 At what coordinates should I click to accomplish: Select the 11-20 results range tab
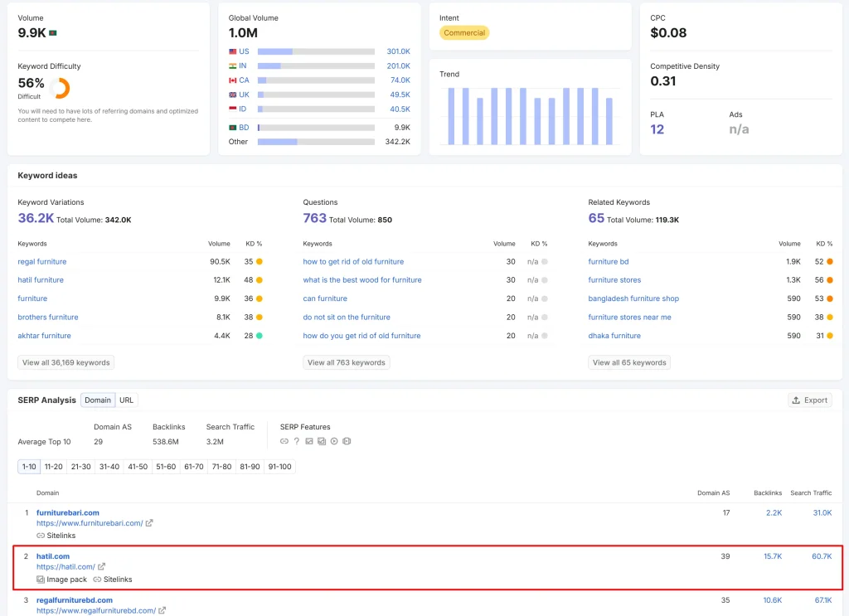click(x=54, y=467)
